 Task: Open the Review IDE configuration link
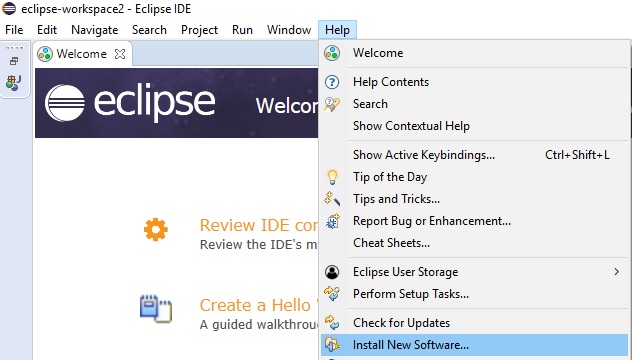pos(259,225)
